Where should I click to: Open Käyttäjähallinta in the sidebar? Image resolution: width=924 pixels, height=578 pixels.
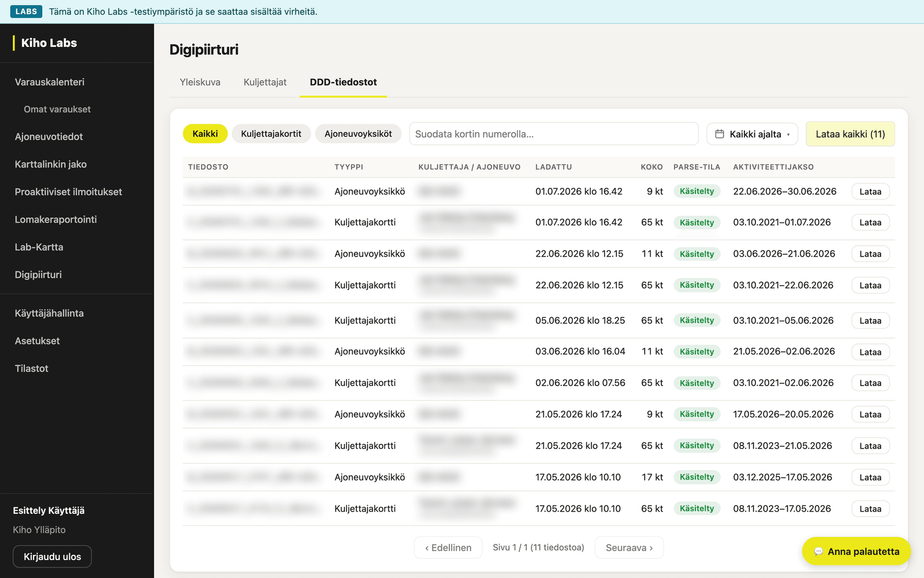pos(49,313)
